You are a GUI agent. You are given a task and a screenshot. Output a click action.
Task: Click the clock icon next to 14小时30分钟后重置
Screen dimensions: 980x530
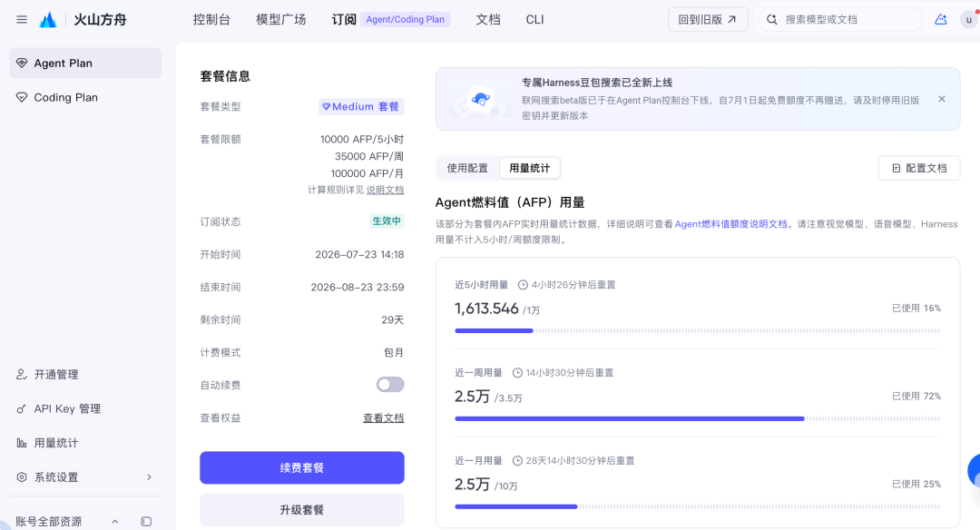(517, 373)
